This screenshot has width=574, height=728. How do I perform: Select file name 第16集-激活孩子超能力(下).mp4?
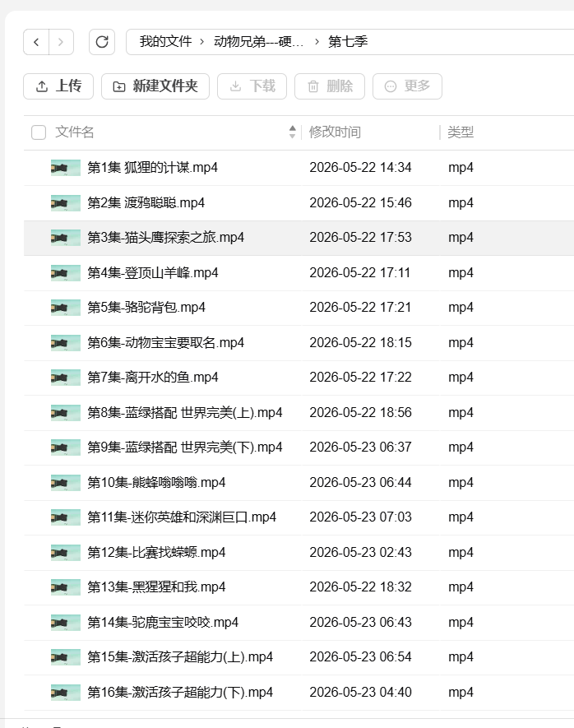tap(180, 693)
